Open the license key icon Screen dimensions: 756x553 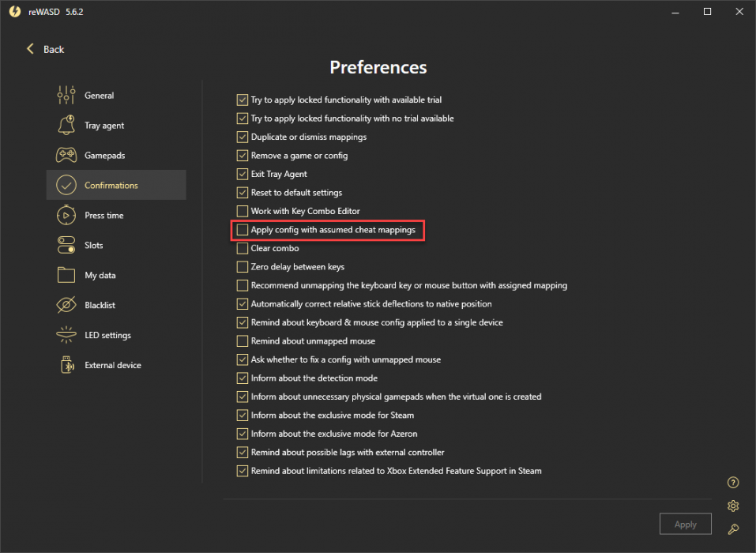tap(733, 529)
